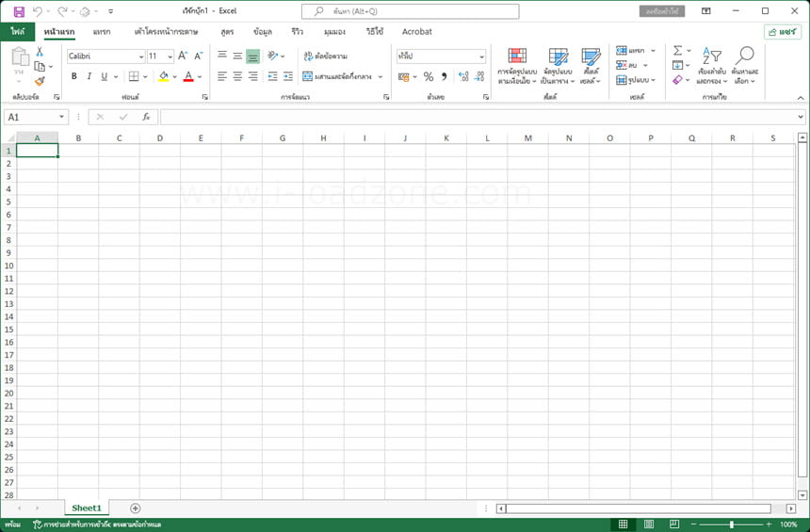Open Format as Table menu

coord(558,66)
